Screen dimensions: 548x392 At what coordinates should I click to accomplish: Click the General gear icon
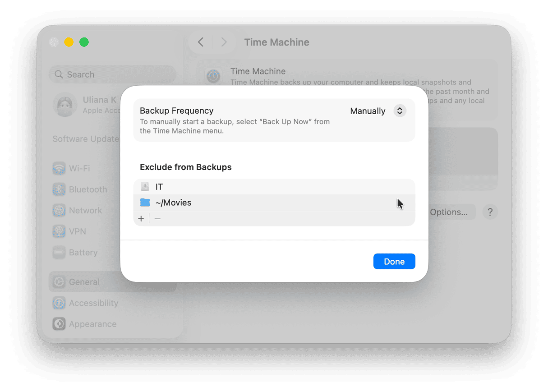pos(59,281)
